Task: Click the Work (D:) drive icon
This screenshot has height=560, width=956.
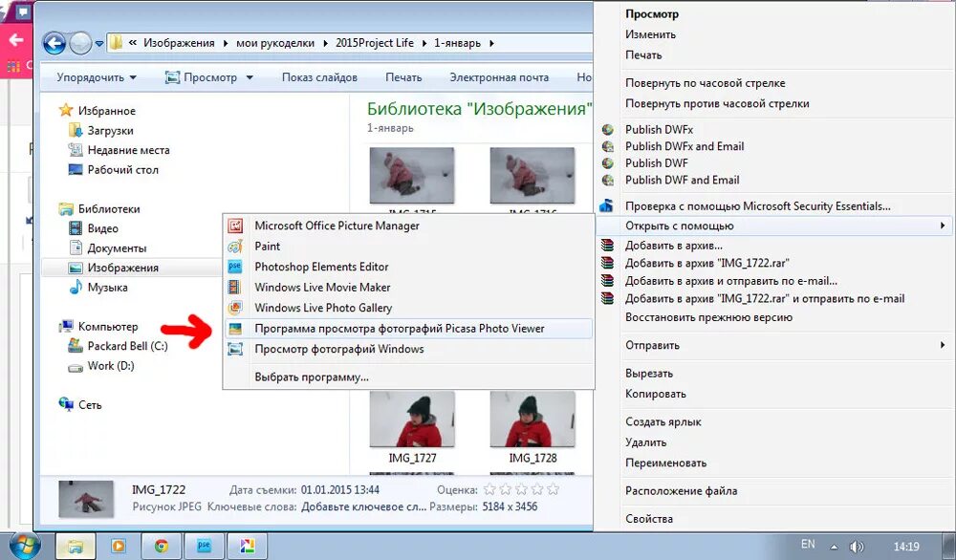Action: tap(76, 367)
